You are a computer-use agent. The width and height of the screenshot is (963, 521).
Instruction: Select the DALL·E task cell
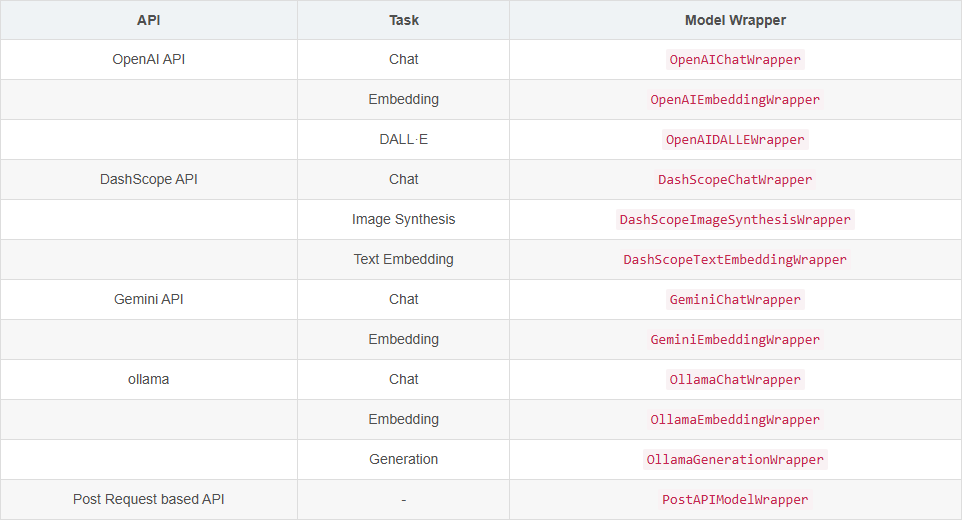point(404,139)
